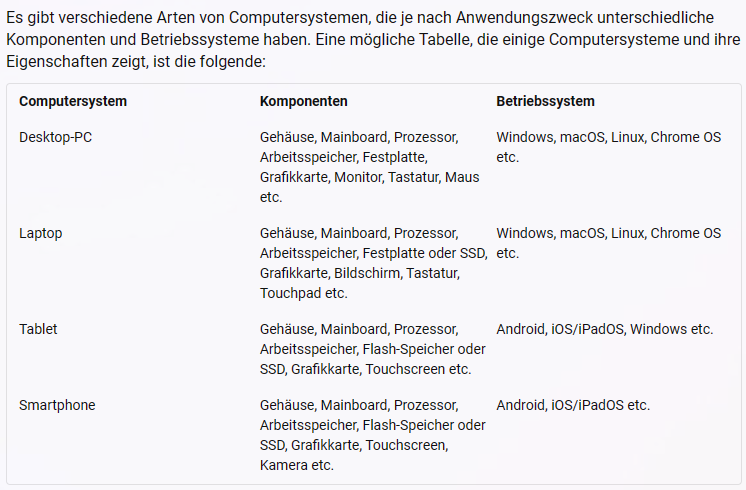The height and width of the screenshot is (490, 746).
Task: Click the Tablet operating systems cell
Action: [604, 329]
